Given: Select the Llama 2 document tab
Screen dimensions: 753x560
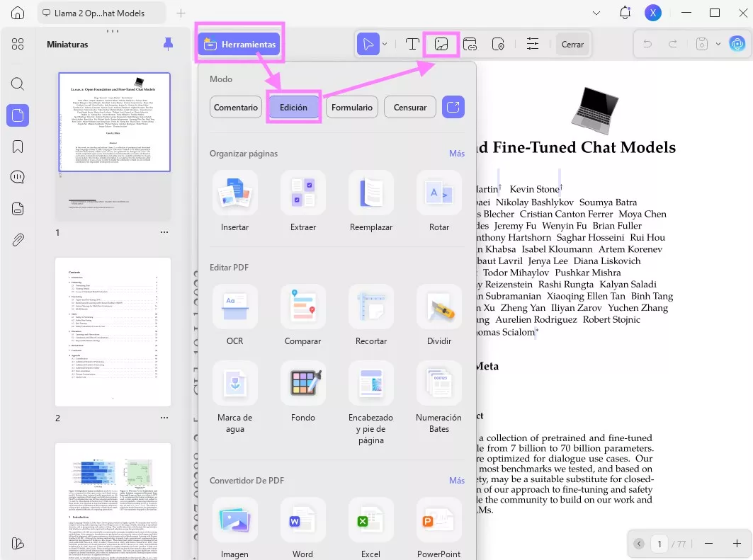Looking at the screenshot, I should (x=102, y=13).
